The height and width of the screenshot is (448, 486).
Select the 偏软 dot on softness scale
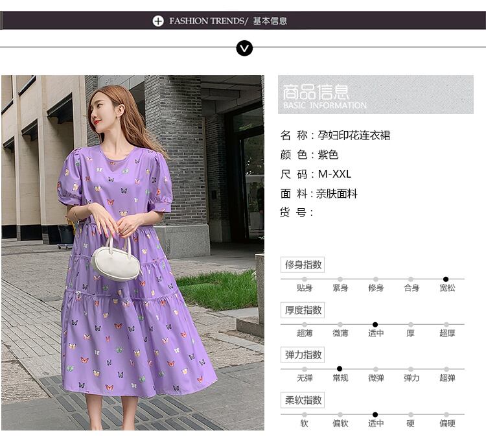click(340, 414)
